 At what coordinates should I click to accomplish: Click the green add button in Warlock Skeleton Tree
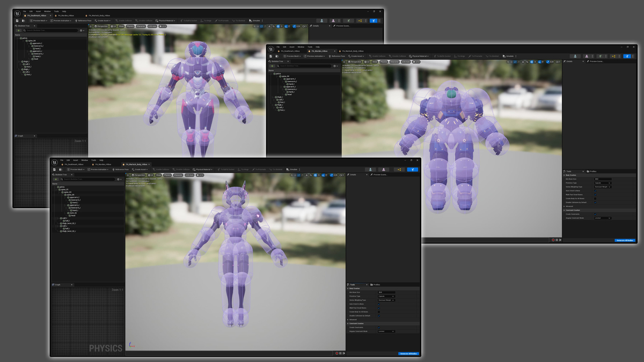pyautogui.click(x=56, y=180)
